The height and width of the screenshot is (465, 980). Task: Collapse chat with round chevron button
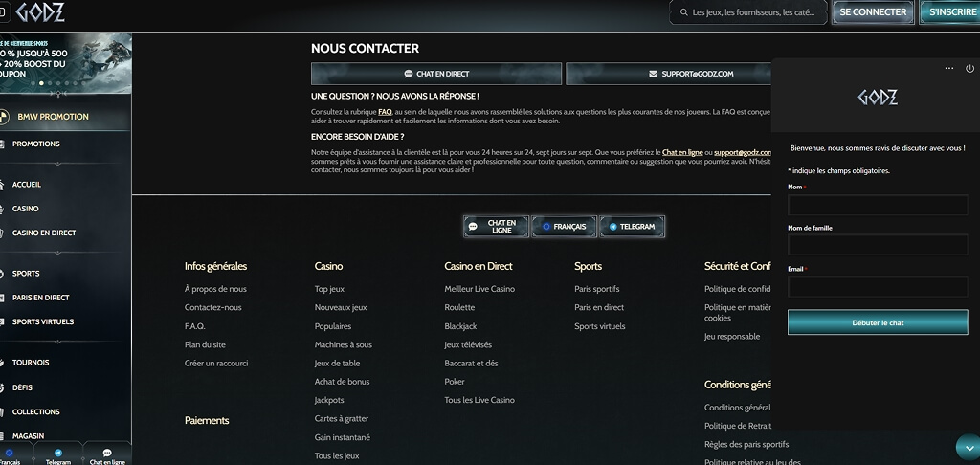click(x=969, y=448)
